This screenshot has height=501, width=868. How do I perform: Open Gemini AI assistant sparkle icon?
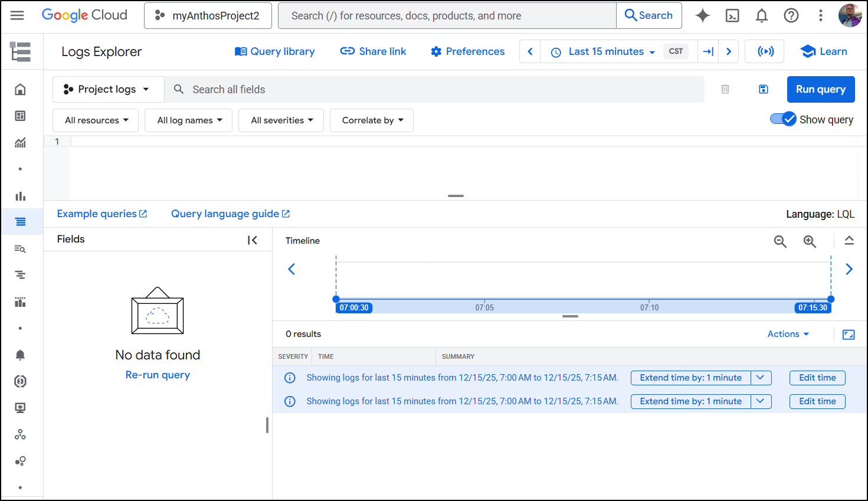tap(702, 16)
